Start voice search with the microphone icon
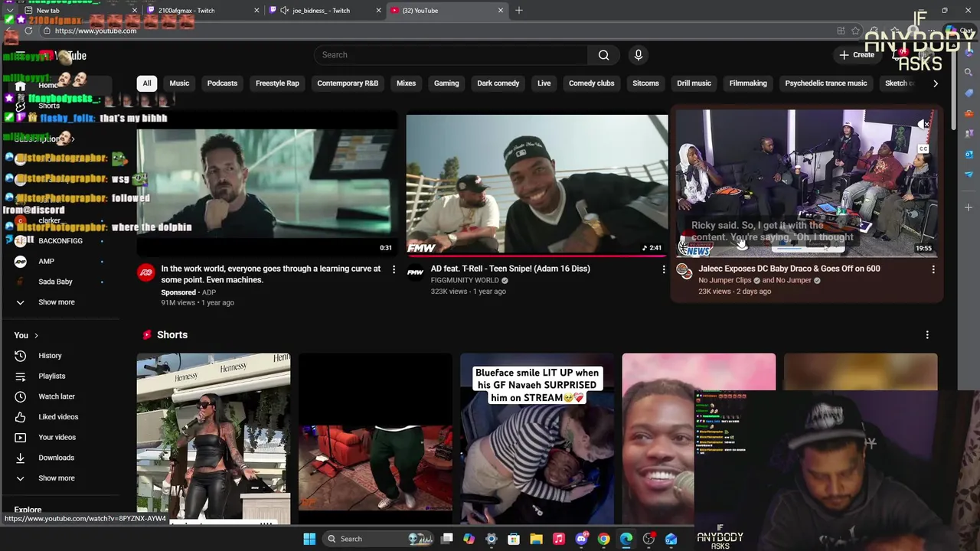Image resolution: width=980 pixels, height=551 pixels. click(639, 55)
